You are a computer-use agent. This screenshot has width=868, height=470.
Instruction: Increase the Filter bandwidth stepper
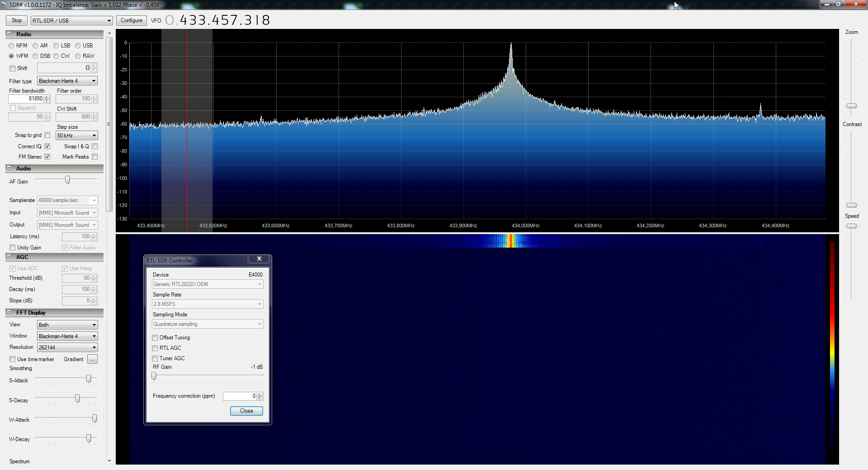[47, 97]
